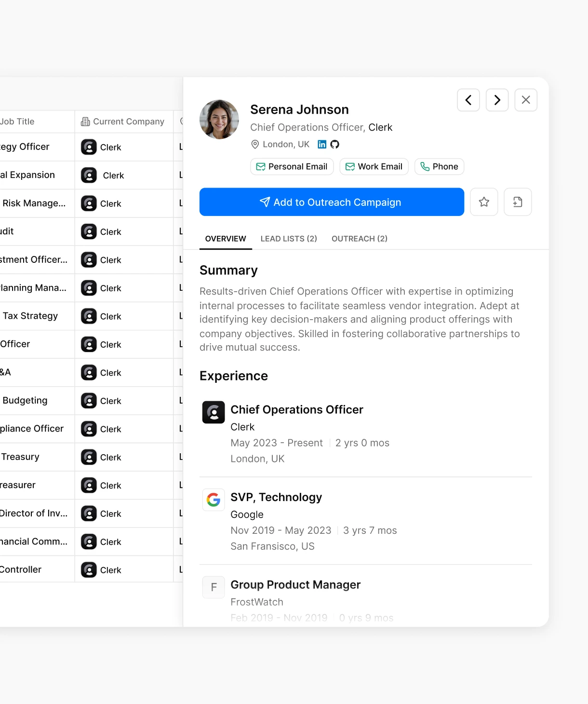
Task: Click Clerk logo in egy Officer row
Action: (89, 147)
